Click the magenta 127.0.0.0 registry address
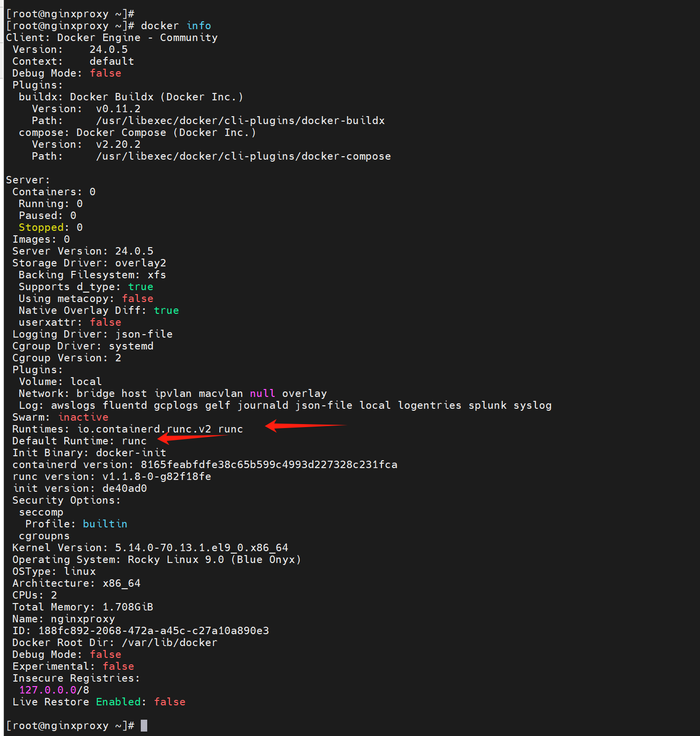 coord(47,690)
